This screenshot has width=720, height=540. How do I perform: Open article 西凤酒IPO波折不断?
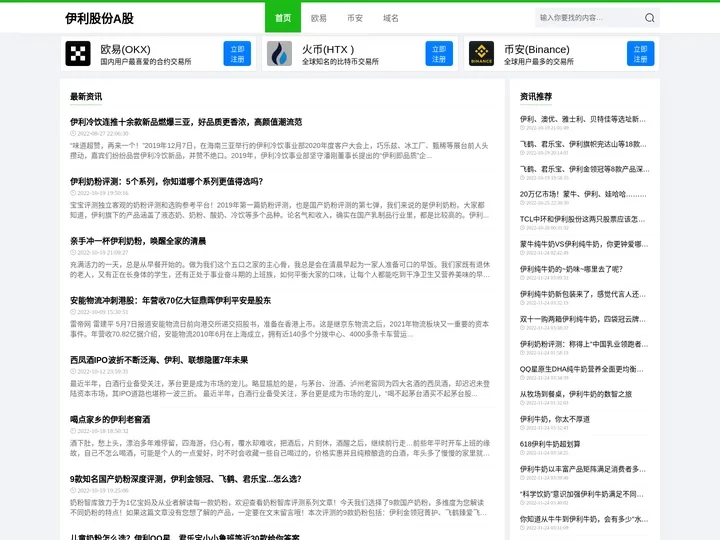coord(159,360)
